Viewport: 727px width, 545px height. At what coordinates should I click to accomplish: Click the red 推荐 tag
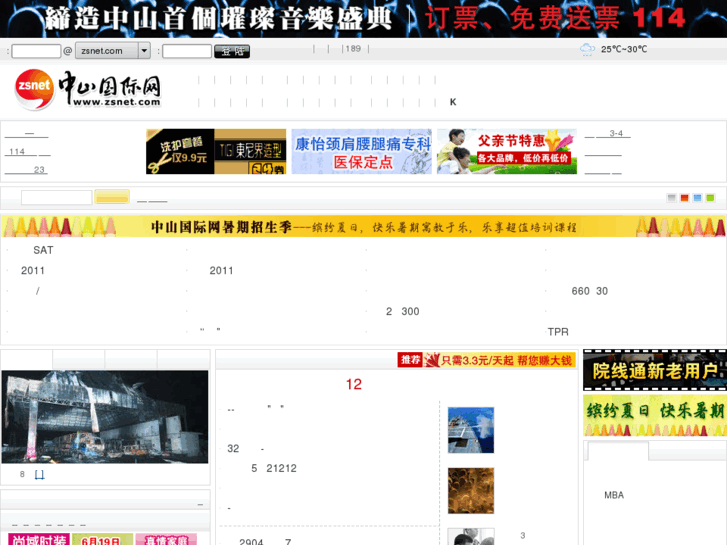410,360
